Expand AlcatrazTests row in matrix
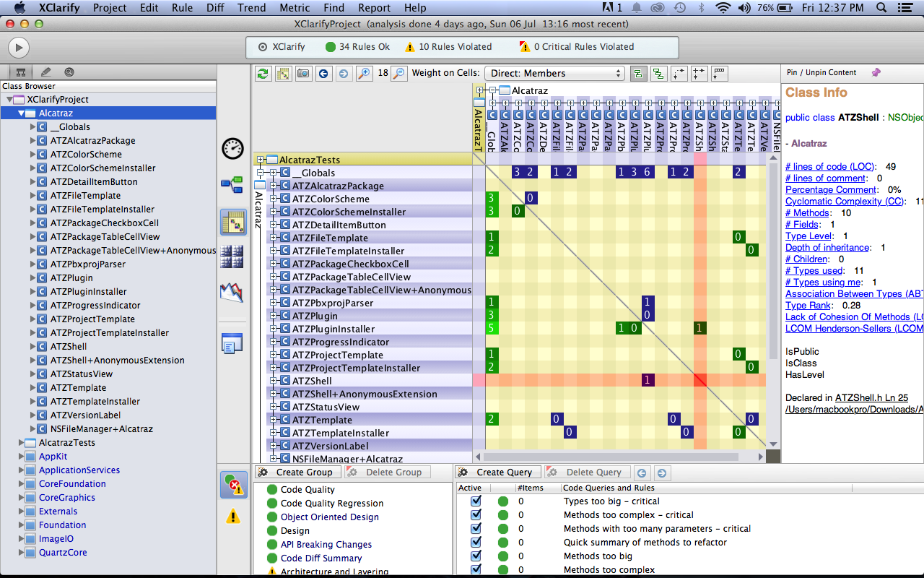 coord(260,160)
